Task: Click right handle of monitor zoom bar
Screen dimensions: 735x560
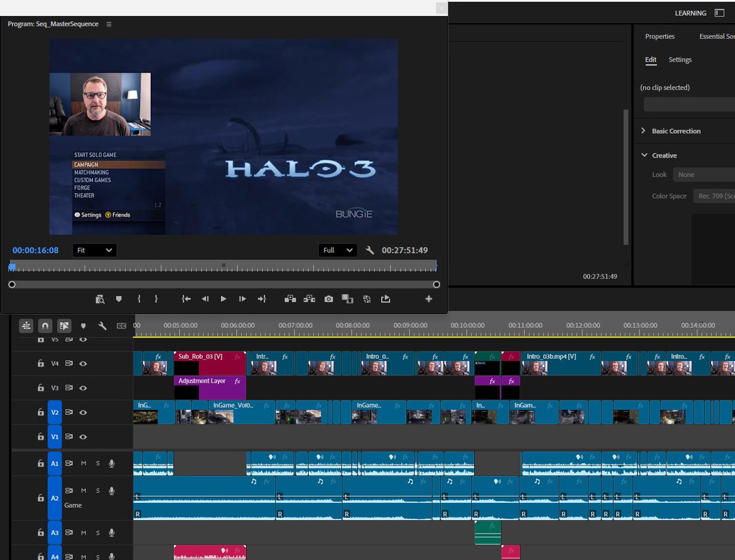Action: click(x=437, y=284)
